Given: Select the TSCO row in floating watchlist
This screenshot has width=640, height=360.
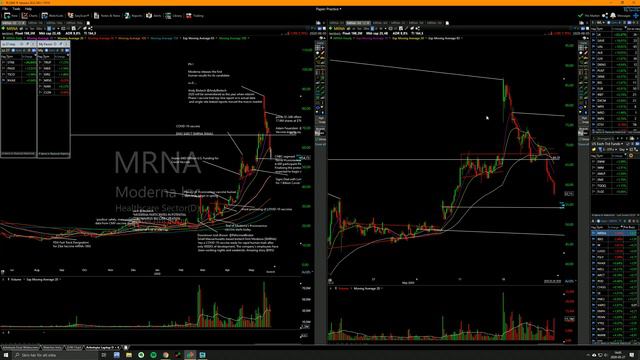Looking at the screenshot, I should pos(18,75).
